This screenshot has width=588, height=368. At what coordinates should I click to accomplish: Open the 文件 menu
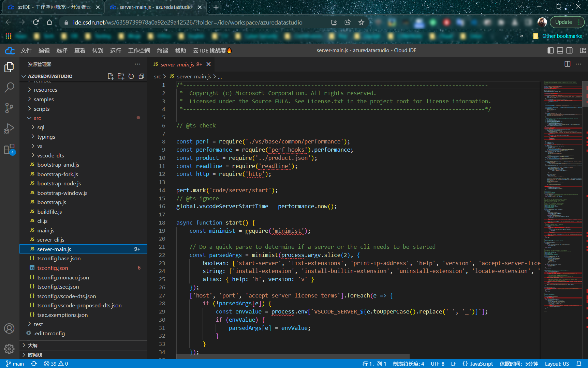(x=26, y=50)
